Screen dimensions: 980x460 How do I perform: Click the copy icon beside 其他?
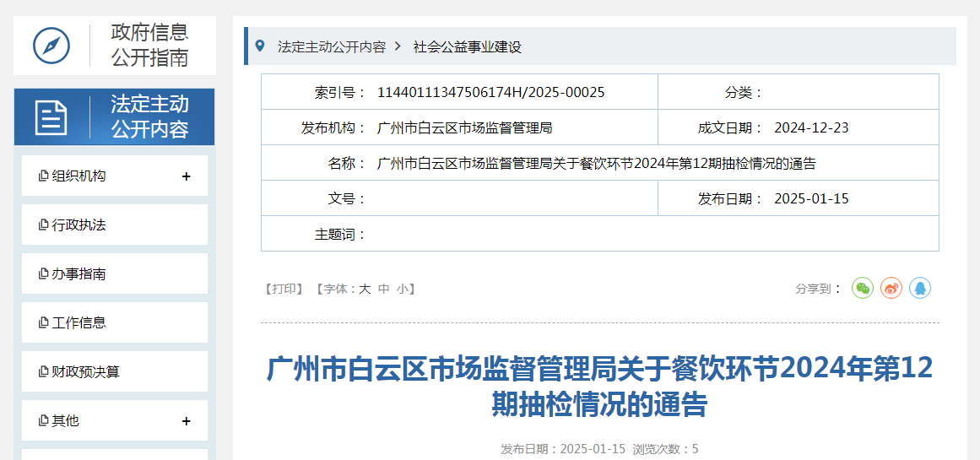[x=43, y=421]
